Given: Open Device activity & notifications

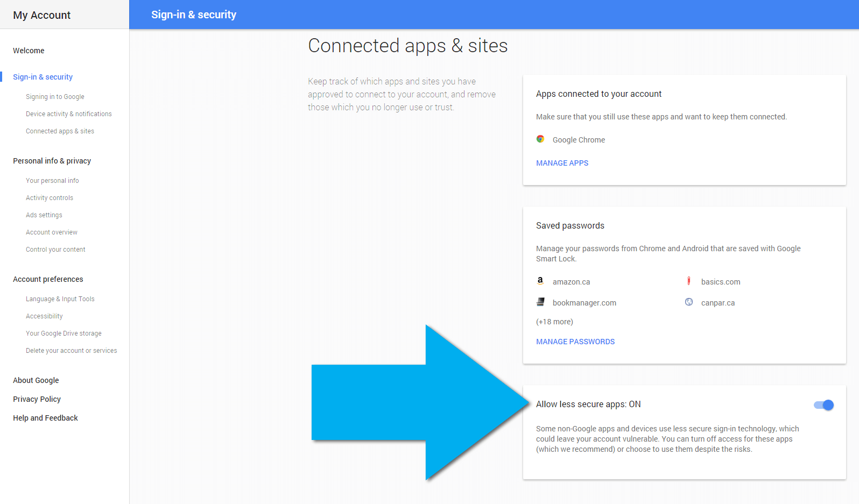Looking at the screenshot, I should [x=69, y=114].
